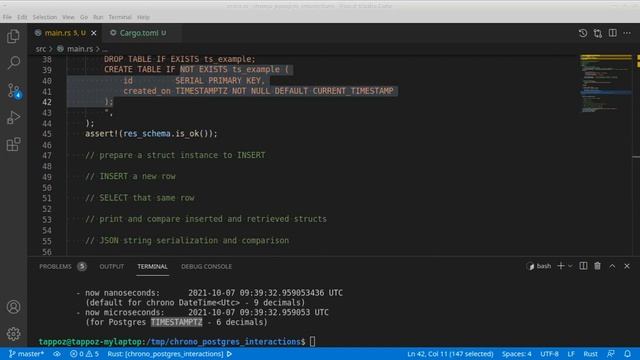Open the Manage gear icon

click(13, 334)
